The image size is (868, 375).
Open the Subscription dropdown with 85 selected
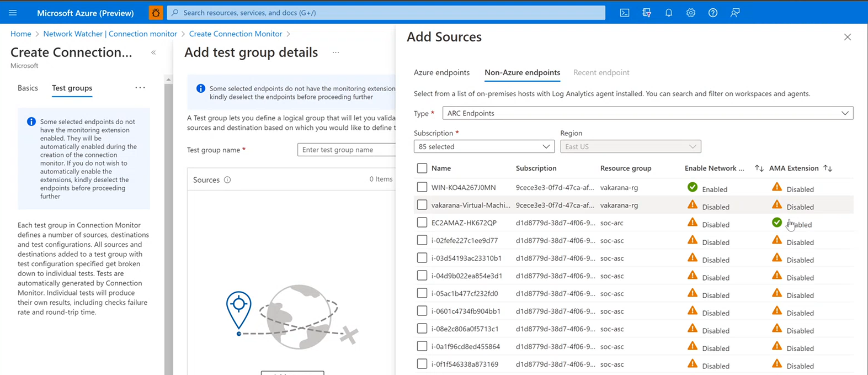483,147
